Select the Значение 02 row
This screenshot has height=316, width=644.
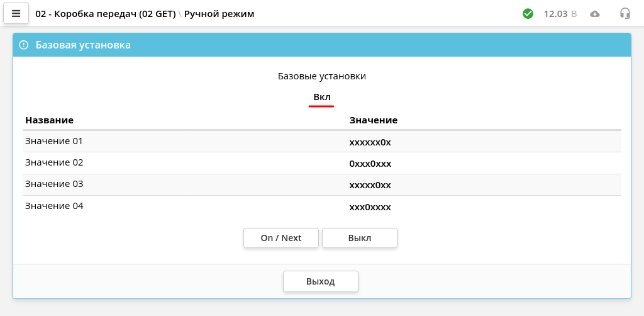321,163
